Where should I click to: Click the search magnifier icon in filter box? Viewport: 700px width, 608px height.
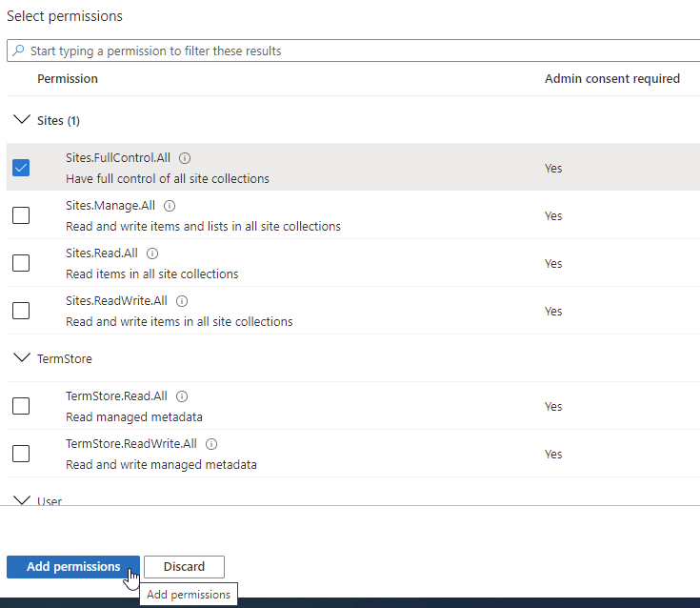coord(18,51)
